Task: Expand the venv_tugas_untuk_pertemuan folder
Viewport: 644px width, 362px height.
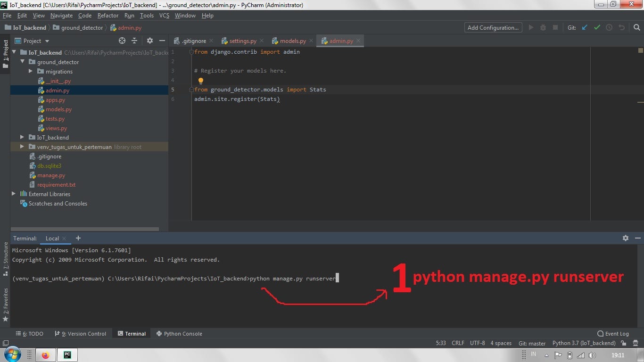Action: coord(22,147)
